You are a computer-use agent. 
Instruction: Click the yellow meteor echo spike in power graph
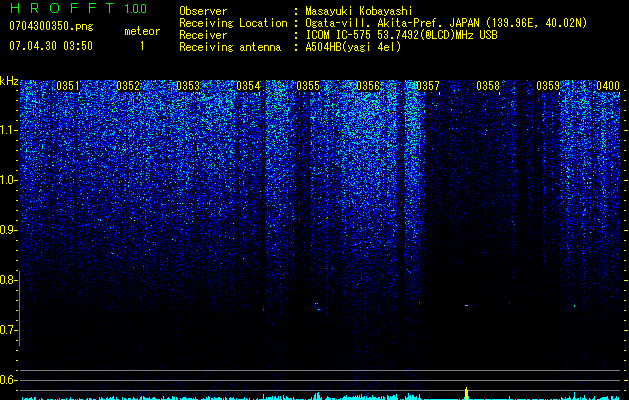click(467, 393)
